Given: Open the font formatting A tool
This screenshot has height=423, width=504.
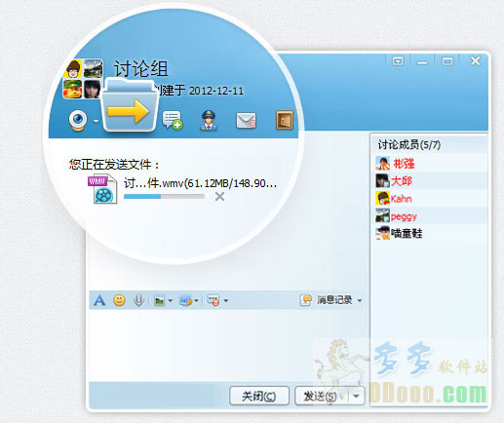Looking at the screenshot, I should pyautogui.click(x=99, y=300).
